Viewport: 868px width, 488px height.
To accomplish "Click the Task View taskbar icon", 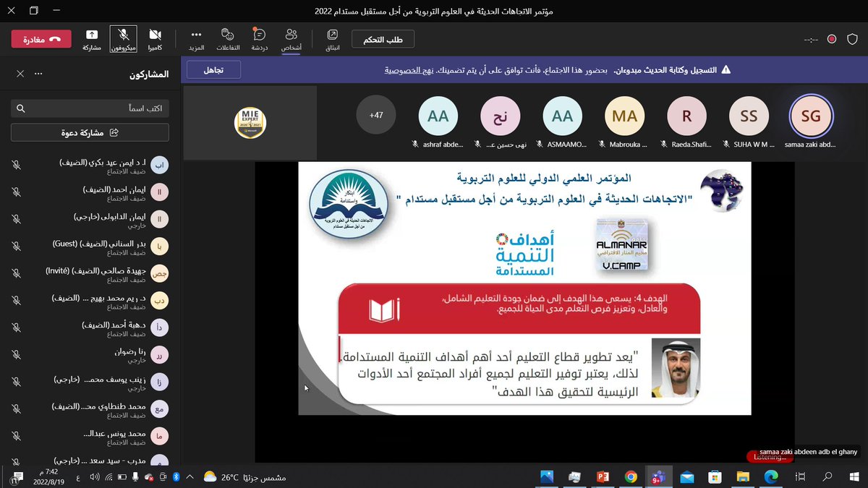I will 799,477.
